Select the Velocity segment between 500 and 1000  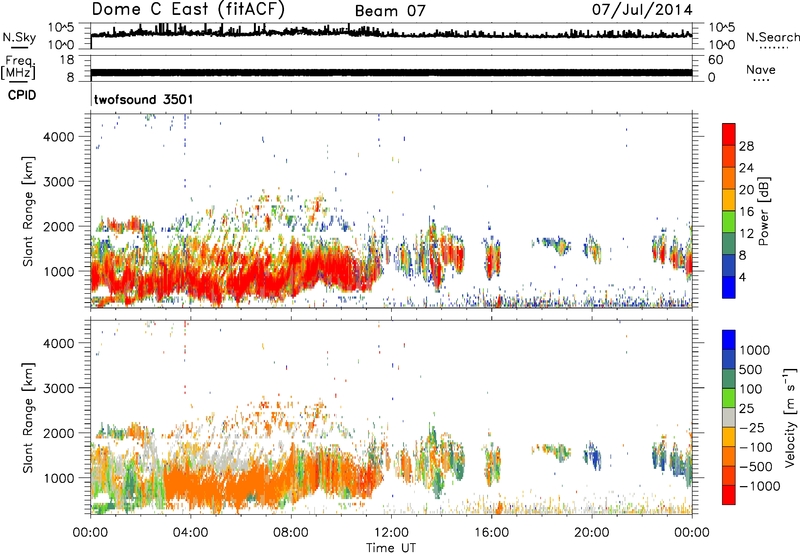click(729, 359)
